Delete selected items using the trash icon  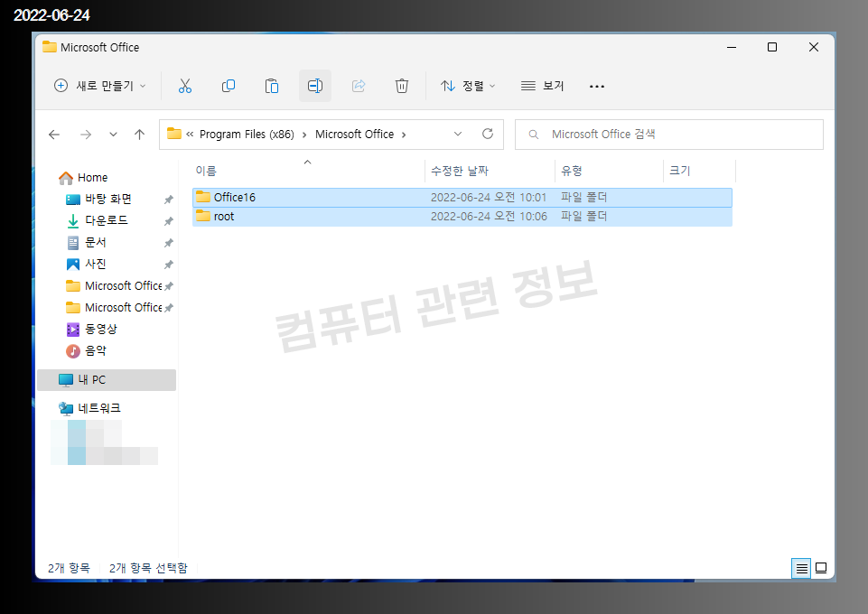[402, 86]
